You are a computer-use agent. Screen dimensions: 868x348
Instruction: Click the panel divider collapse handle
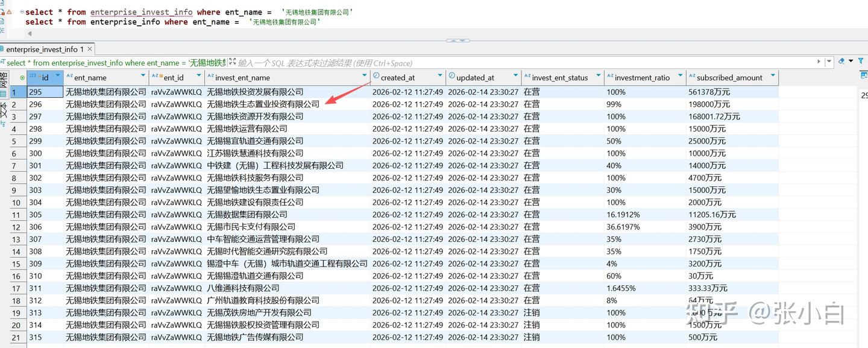[458, 40]
